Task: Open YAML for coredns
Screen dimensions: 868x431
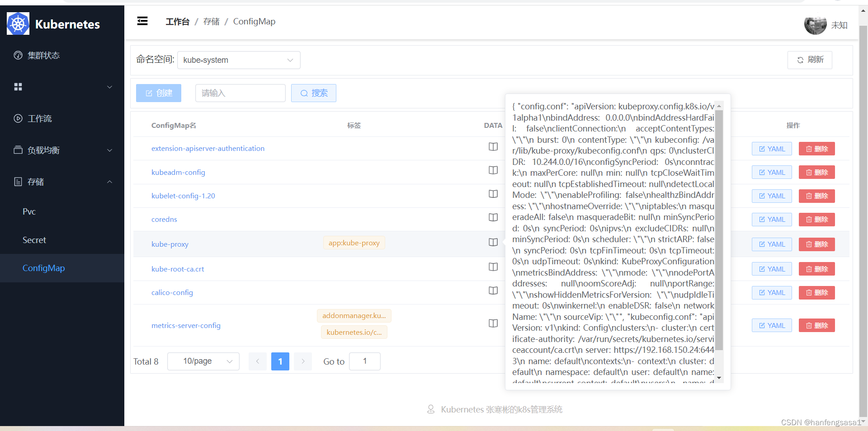Action: pos(772,219)
